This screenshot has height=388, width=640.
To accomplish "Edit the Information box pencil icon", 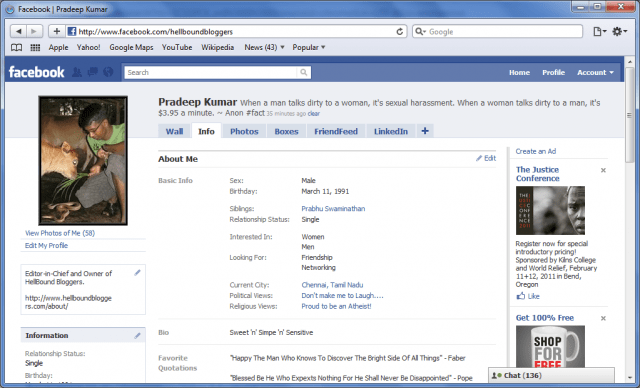I will click(x=138, y=335).
